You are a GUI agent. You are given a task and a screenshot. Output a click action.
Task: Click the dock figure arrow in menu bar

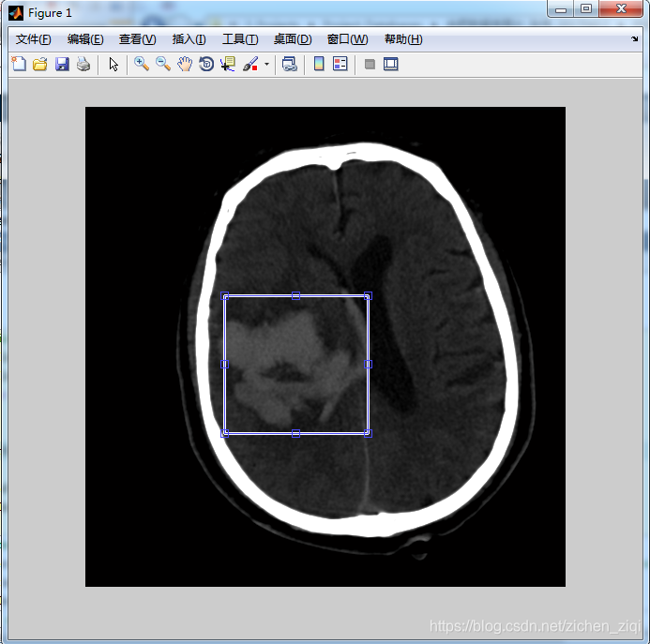pyautogui.click(x=635, y=39)
